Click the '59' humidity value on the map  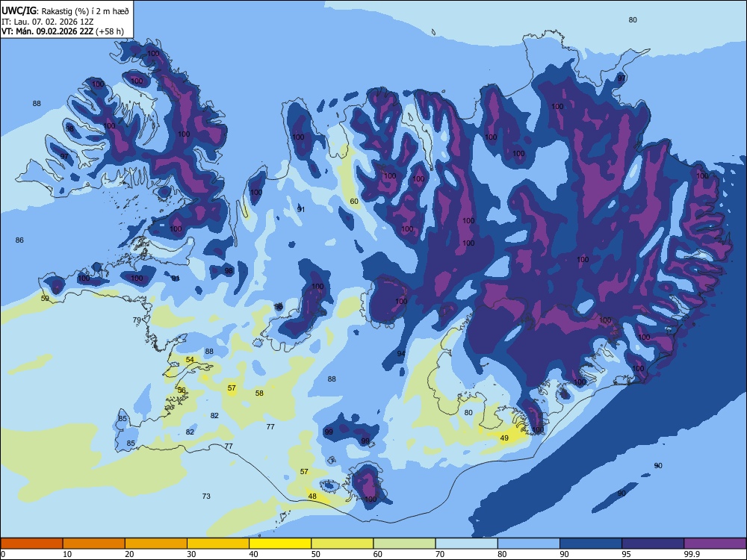[45, 299]
